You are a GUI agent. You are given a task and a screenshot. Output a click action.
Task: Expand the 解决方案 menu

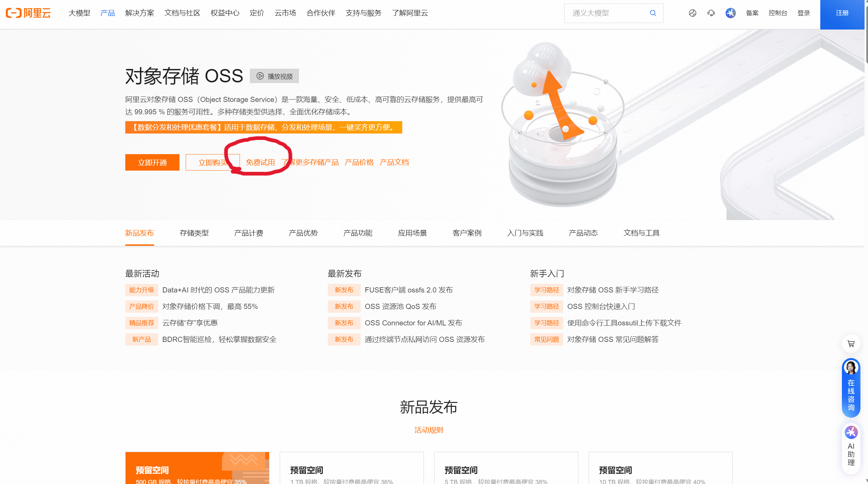[x=139, y=13]
